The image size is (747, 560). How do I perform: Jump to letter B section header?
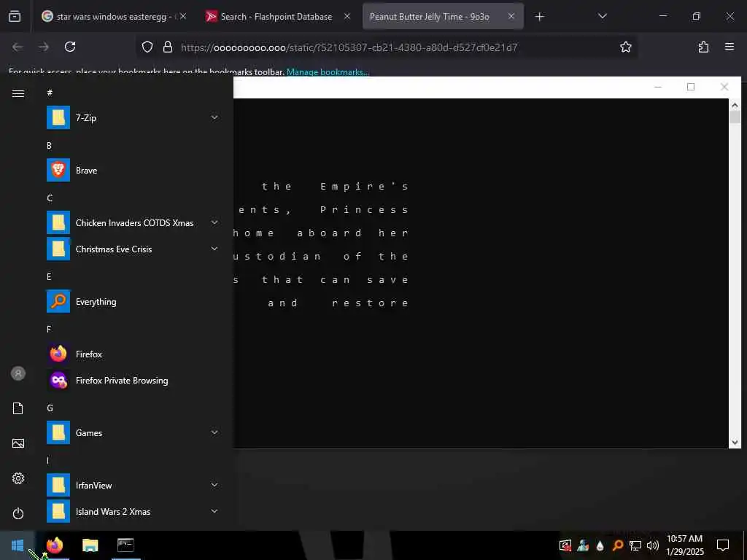(x=49, y=145)
